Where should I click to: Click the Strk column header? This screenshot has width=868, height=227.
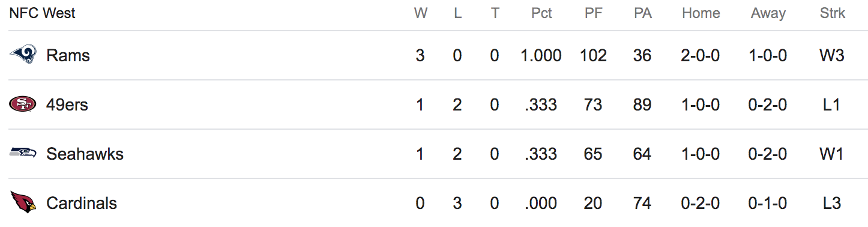[x=832, y=13]
